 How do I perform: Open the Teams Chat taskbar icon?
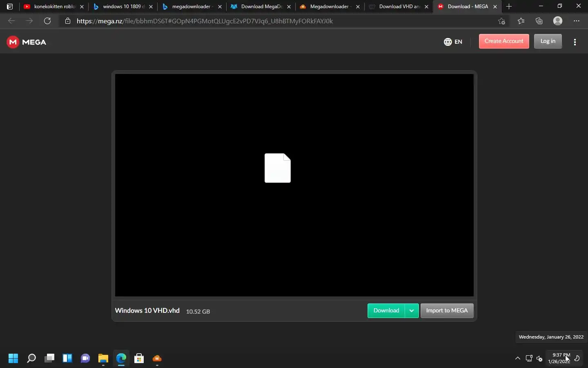coord(85,359)
